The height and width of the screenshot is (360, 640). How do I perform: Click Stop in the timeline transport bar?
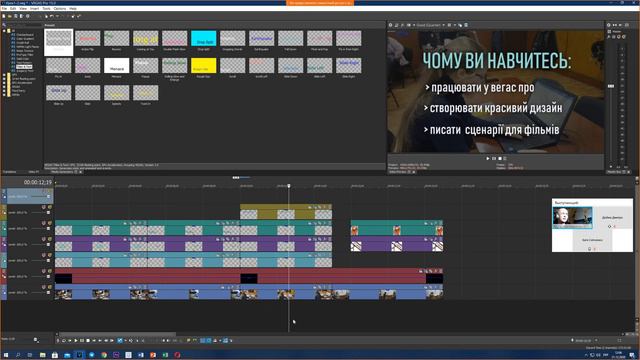(88, 340)
